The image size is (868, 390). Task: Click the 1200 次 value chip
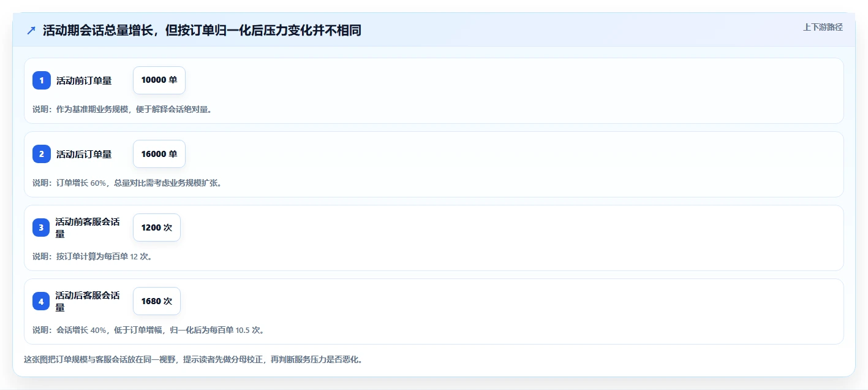point(157,227)
